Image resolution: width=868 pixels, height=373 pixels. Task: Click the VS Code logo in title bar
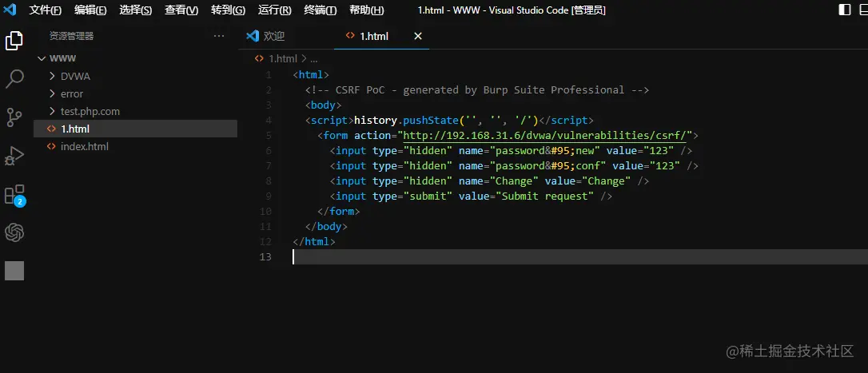pos(10,10)
